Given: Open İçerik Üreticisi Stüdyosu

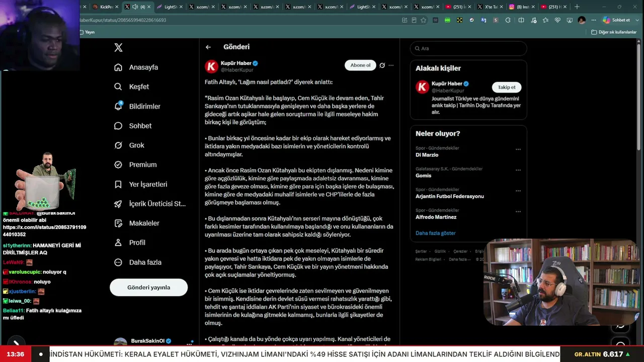Looking at the screenshot, I should 150,204.
